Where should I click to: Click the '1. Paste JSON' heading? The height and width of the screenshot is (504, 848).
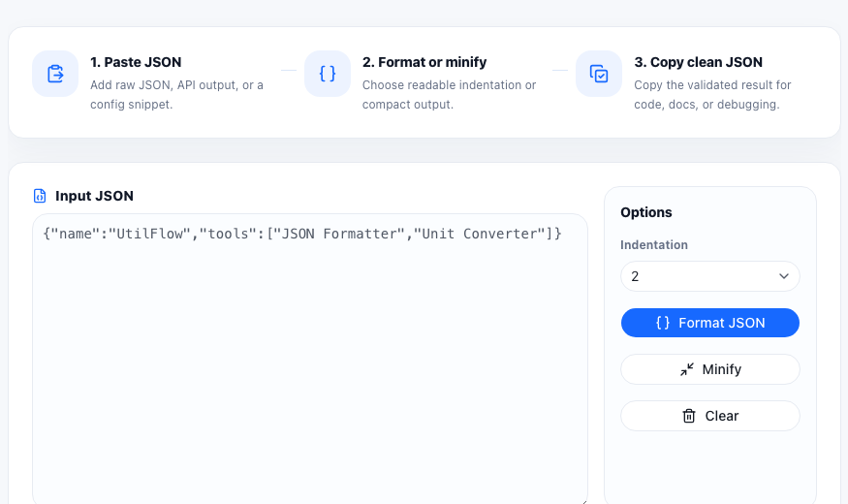[136, 62]
